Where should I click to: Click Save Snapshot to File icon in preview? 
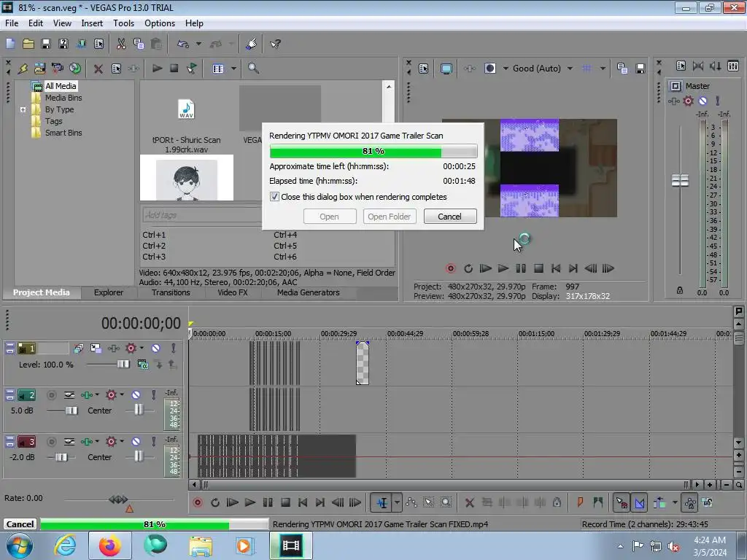(x=640, y=69)
